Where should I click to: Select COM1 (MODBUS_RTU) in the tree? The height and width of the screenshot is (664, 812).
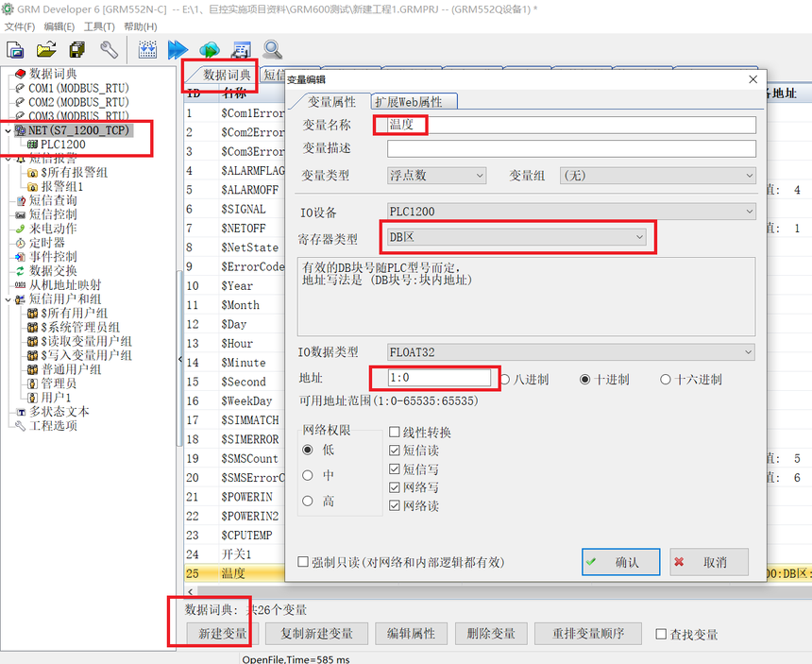78,88
